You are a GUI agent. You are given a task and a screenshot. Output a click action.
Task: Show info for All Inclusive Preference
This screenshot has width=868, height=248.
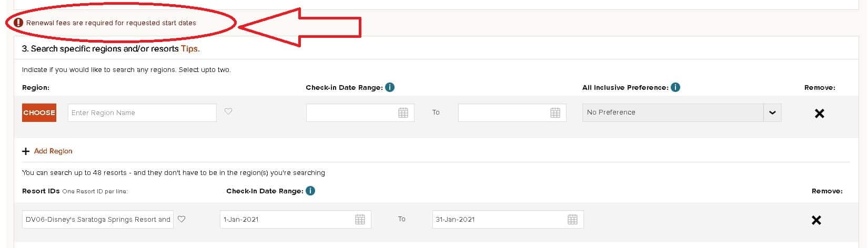click(x=675, y=87)
